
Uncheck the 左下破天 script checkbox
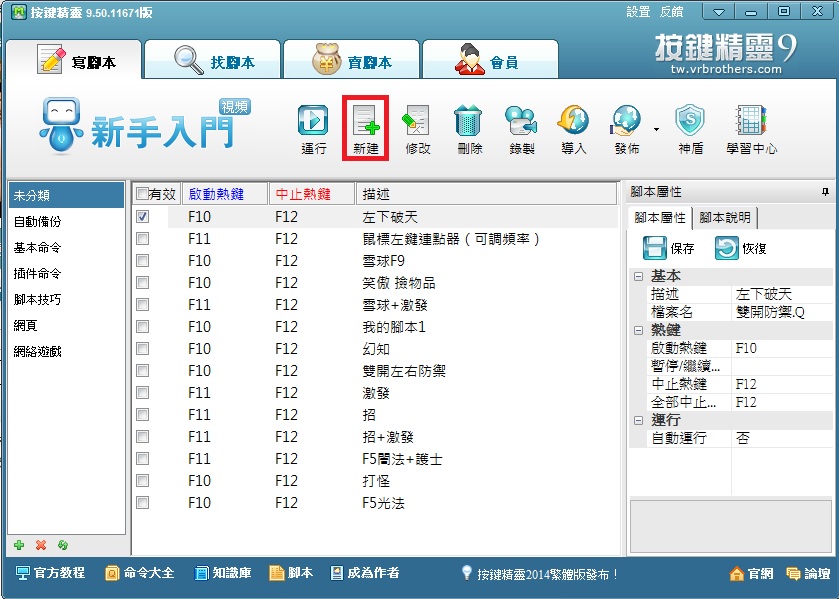click(x=142, y=216)
